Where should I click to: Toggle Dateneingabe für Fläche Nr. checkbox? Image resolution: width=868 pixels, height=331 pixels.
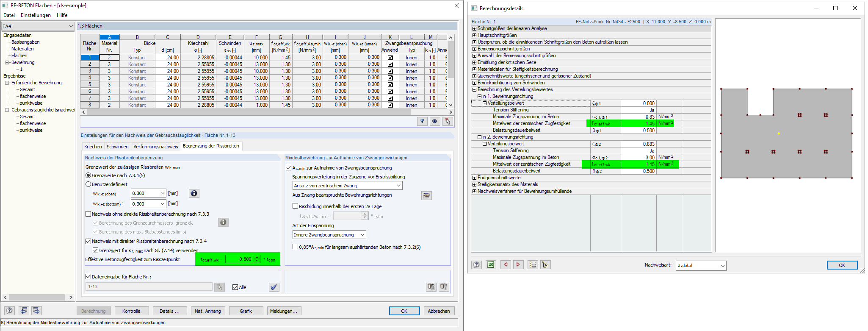88,277
